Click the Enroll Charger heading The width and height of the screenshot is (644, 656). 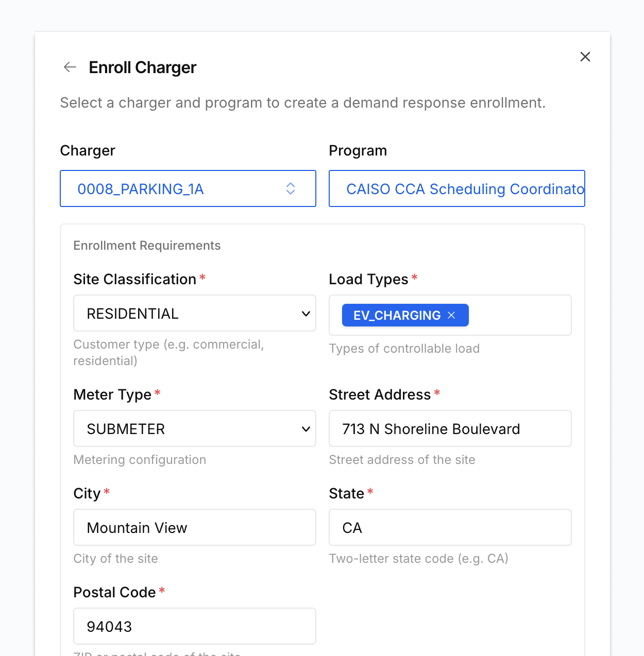[x=142, y=67]
